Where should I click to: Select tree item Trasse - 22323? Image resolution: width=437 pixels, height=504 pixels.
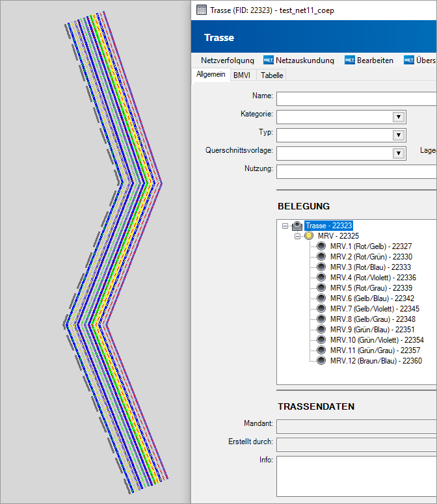[x=328, y=226]
